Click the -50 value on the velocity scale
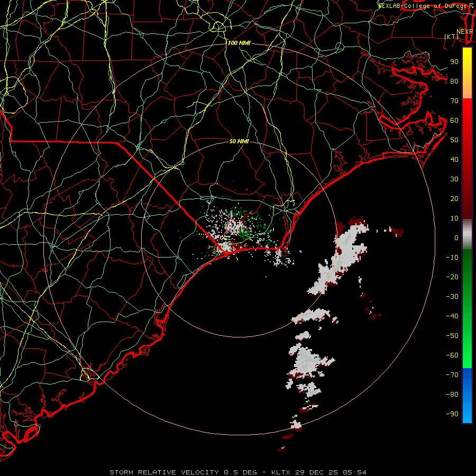 tap(452, 336)
